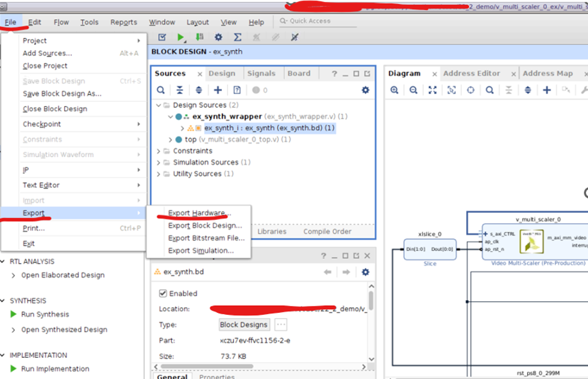
Task: Expand Open Elaborated Design item
Action: coord(15,276)
